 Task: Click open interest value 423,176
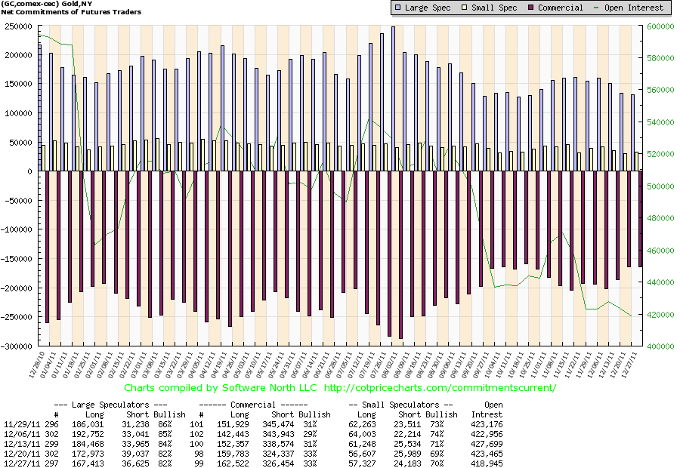pyautogui.click(x=487, y=424)
